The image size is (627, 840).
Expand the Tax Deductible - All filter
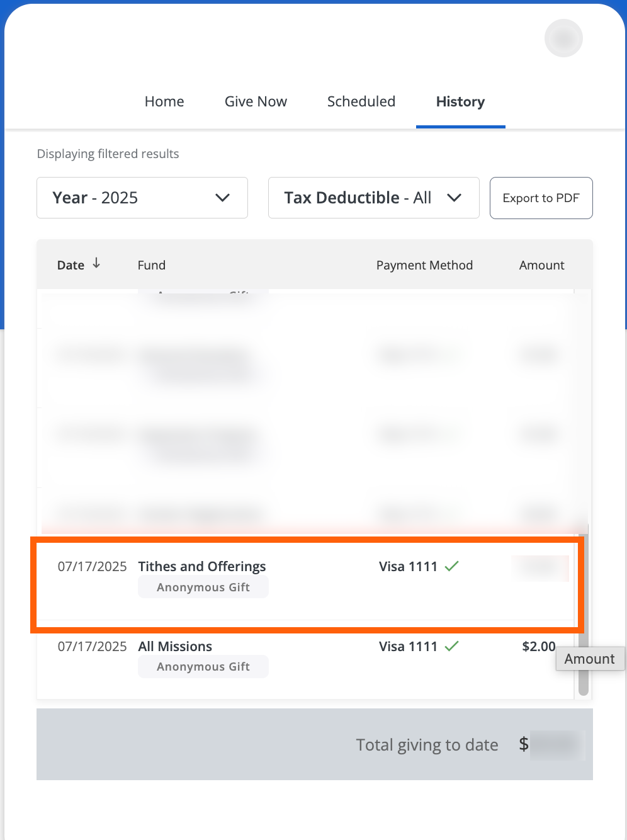pos(373,198)
